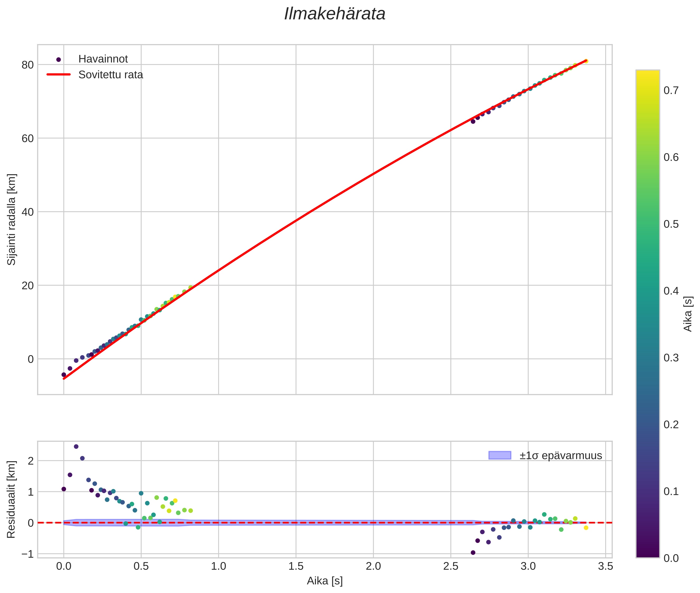Click the 80 tick on the y-axis
700x593 pixels.
tap(27, 65)
